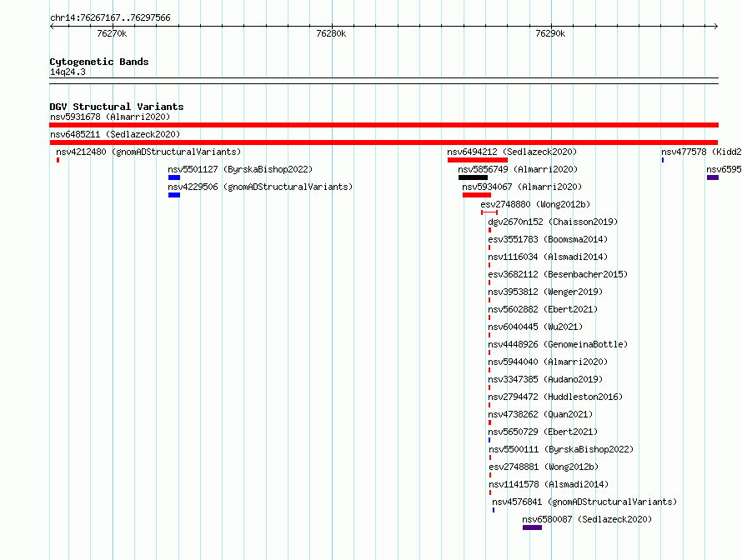Click the purple bar of nsv6580087
The width and height of the screenshot is (742, 560).
(533, 527)
